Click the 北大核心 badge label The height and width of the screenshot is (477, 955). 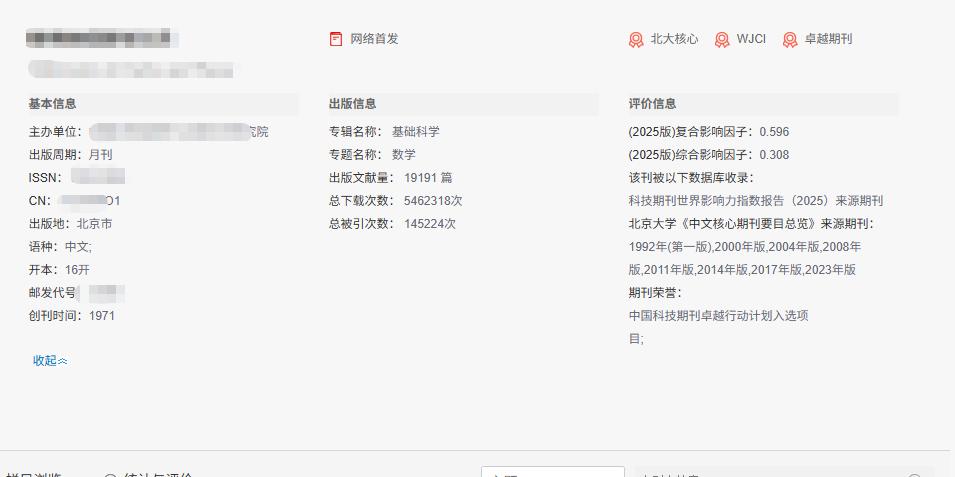674,39
